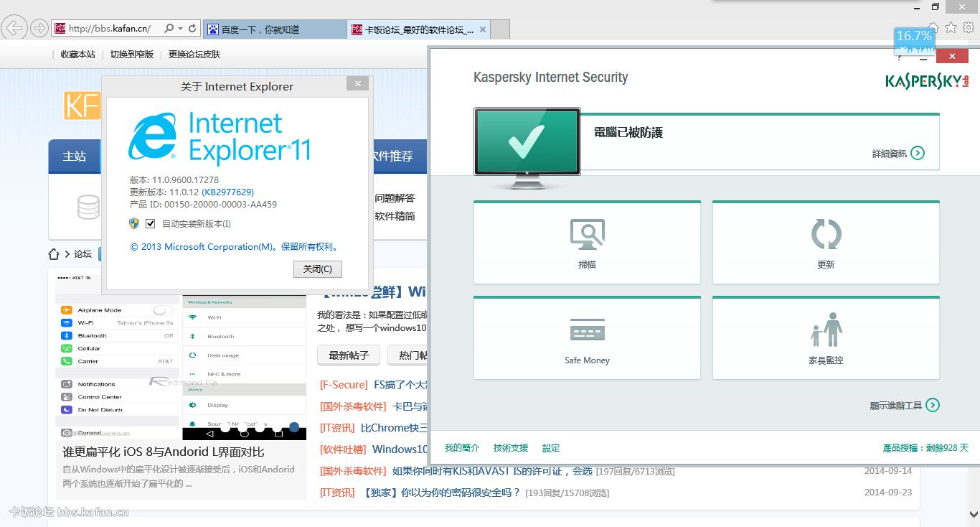Click the 关闭(C) button in About dialog
The width and height of the screenshot is (980, 527).
[x=318, y=269]
